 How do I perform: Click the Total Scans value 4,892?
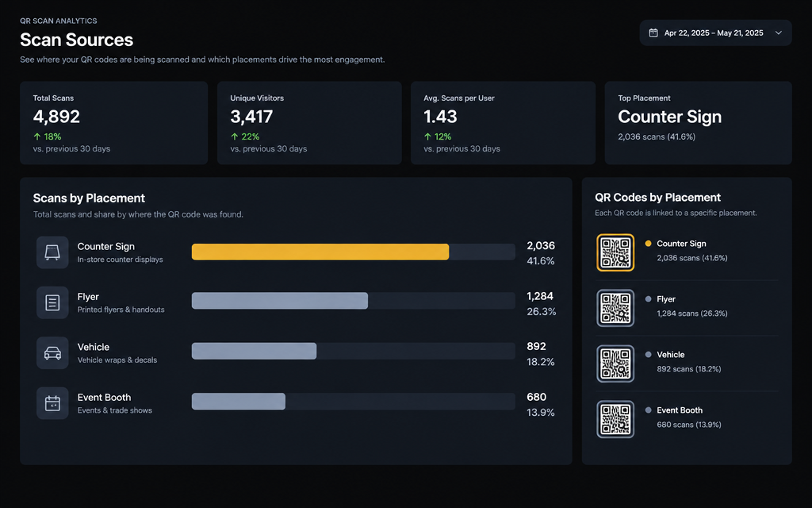[56, 117]
